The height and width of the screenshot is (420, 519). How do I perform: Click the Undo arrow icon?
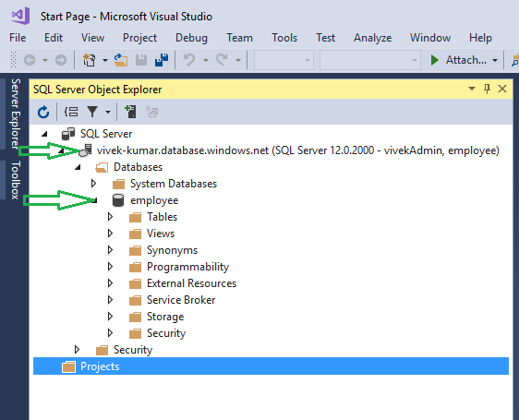pyautogui.click(x=189, y=60)
